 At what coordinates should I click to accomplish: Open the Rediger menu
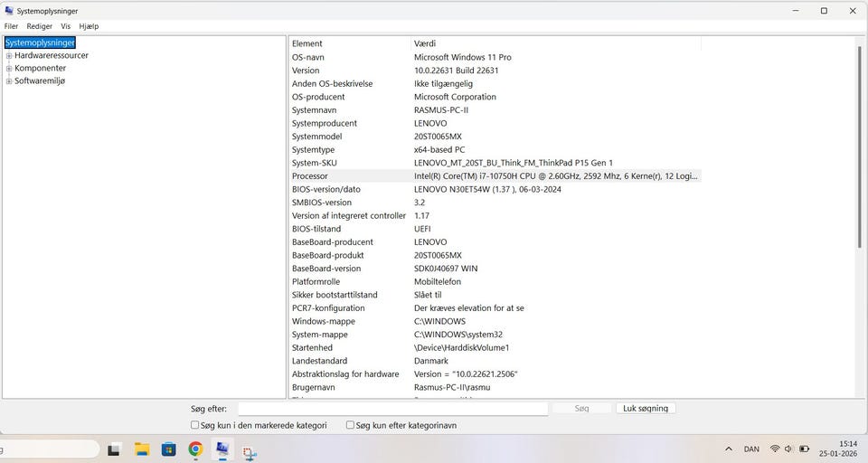point(39,26)
